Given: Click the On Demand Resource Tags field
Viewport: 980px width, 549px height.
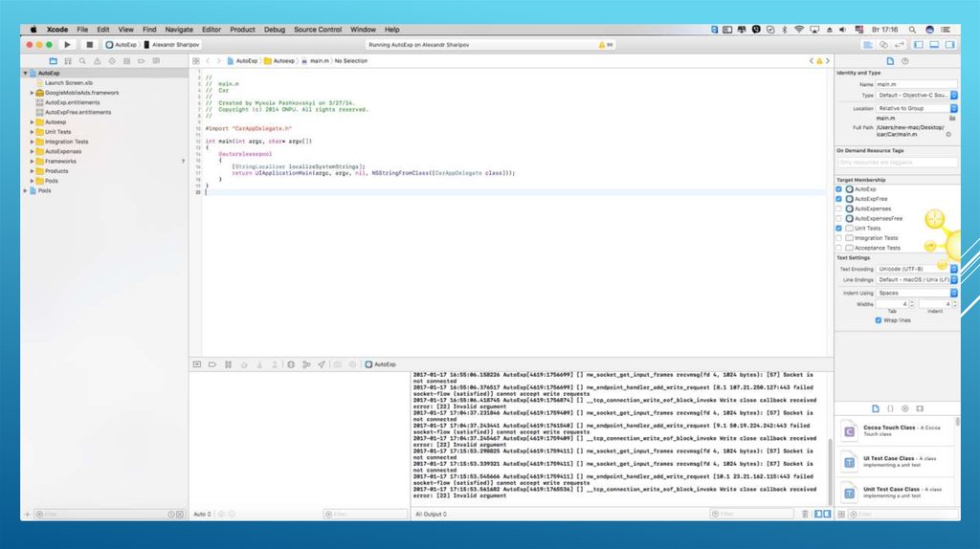Looking at the screenshot, I should (895, 163).
